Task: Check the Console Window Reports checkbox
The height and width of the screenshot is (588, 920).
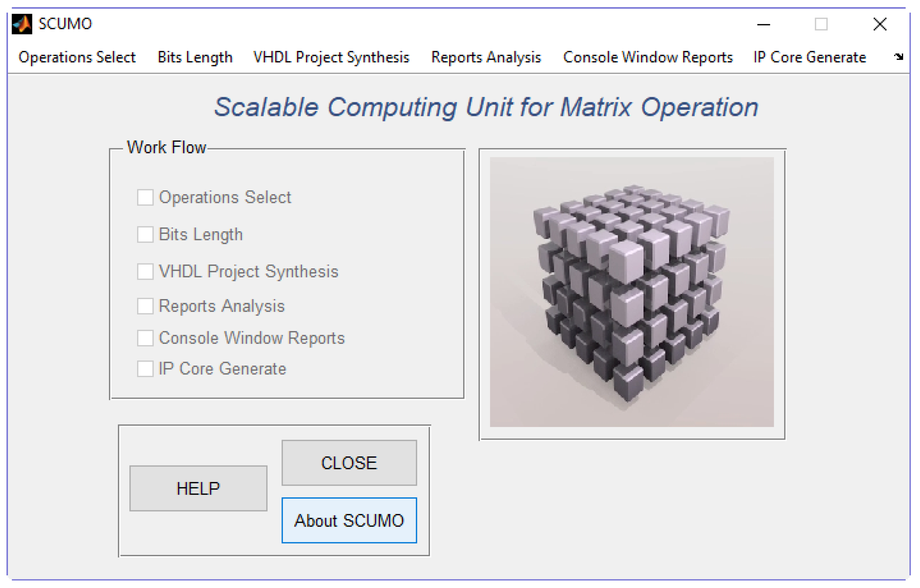Action: [145, 338]
